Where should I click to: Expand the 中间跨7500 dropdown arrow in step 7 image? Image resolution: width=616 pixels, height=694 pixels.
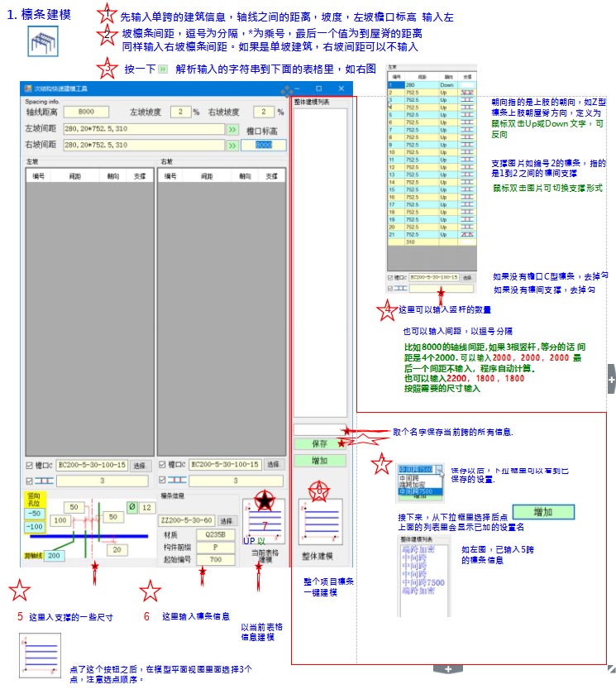point(438,469)
